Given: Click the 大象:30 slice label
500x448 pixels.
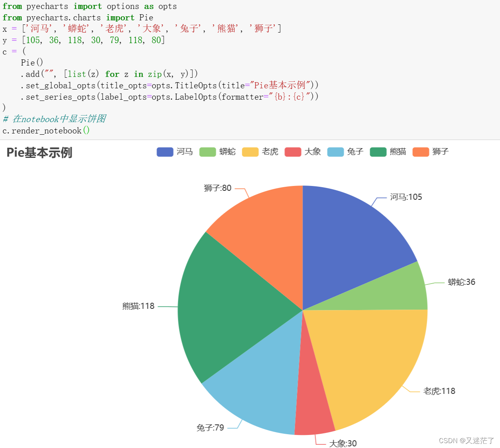Looking at the screenshot, I should coord(342,443).
